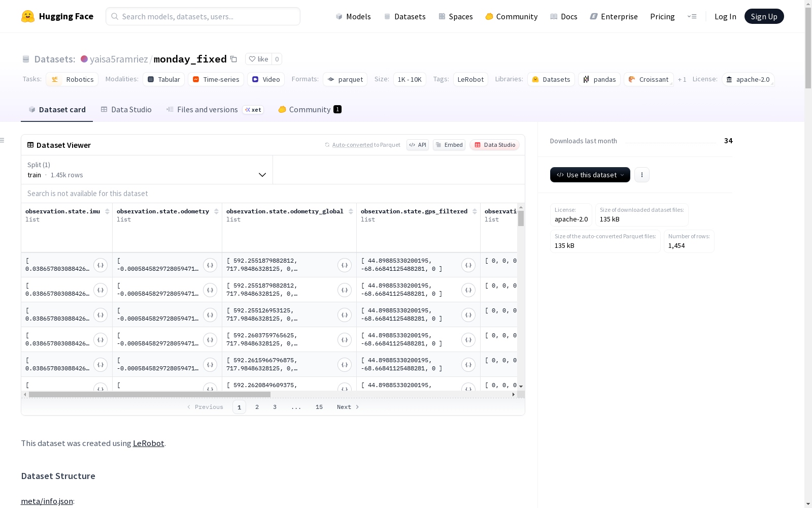Image resolution: width=812 pixels, height=508 pixels.
Task: Open Datasets in top navigation
Action: coord(404,16)
